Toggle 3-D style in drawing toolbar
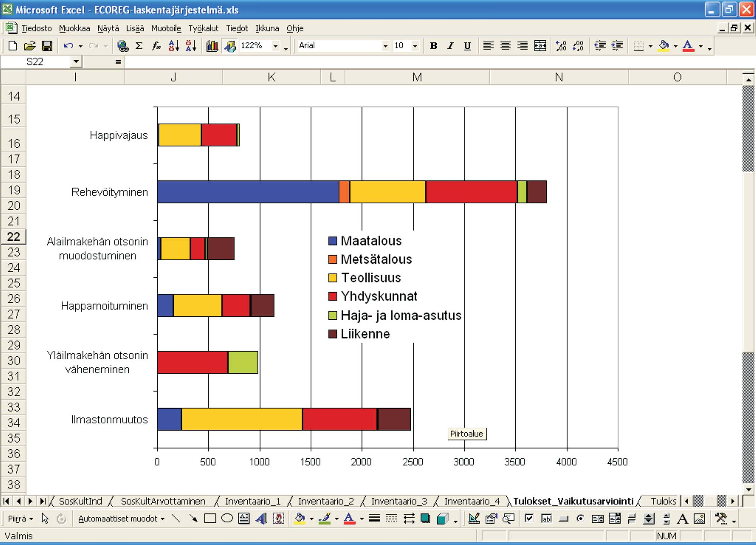The width and height of the screenshot is (756, 545). click(443, 519)
